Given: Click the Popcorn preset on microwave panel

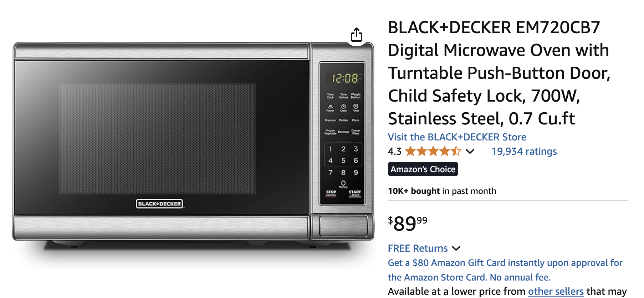Looking at the screenshot, I should (330, 120).
